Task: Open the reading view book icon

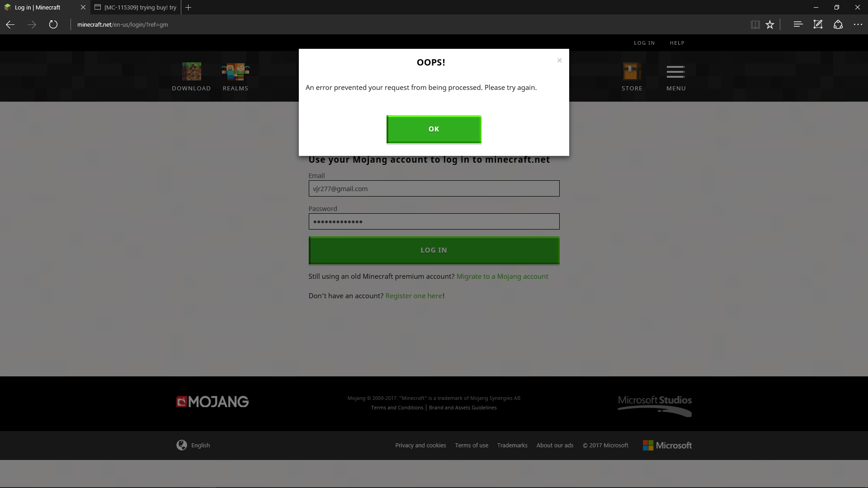Action: tap(755, 24)
